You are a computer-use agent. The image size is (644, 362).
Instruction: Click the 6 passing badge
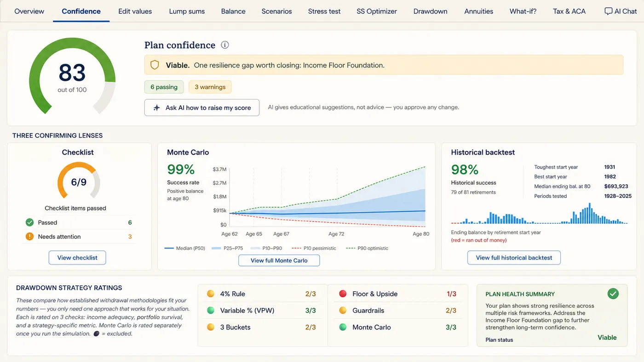pyautogui.click(x=164, y=87)
